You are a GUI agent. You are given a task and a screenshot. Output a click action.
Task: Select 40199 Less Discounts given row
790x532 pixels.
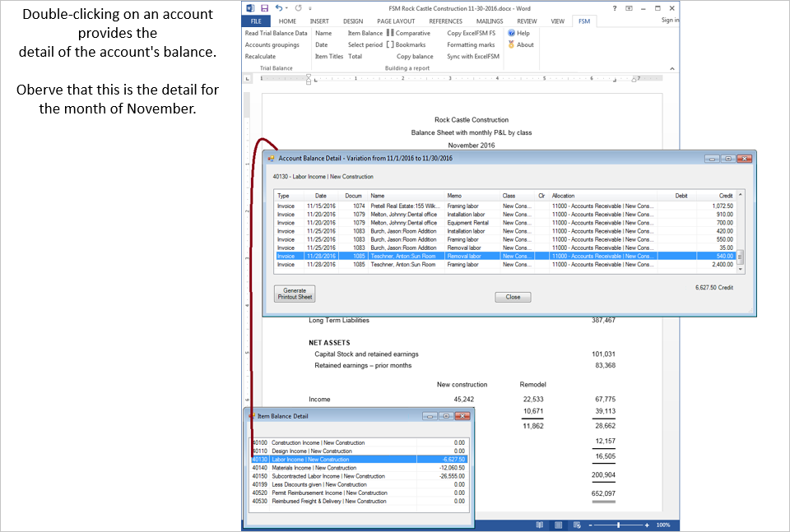point(359,484)
